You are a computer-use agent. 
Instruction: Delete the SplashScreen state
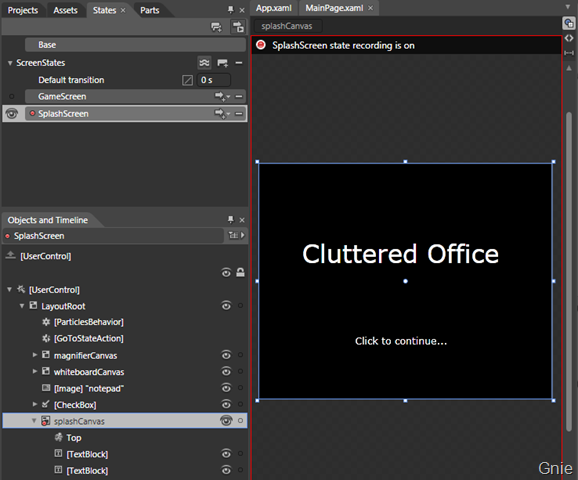239,114
